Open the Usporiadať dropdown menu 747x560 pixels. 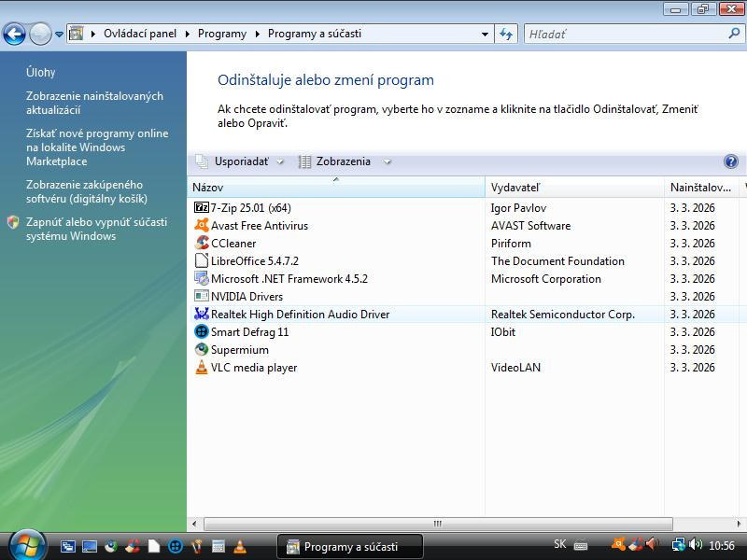click(x=240, y=161)
